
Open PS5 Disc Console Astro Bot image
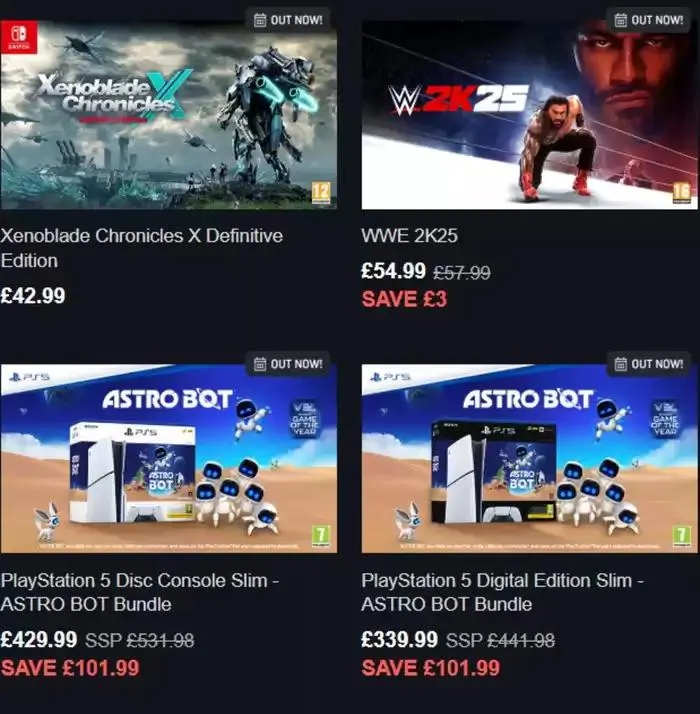pyautogui.click(x=169, y=459)
